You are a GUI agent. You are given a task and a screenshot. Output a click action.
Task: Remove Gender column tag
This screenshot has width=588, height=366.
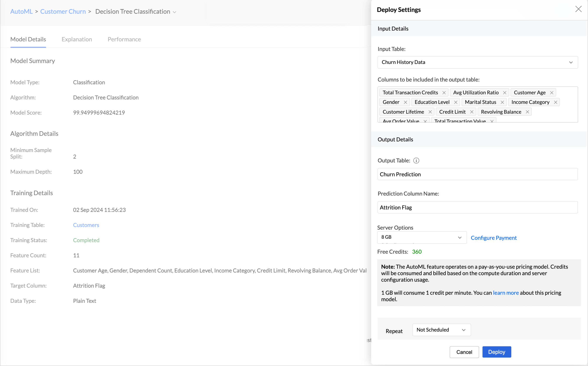tap(405, 102)
